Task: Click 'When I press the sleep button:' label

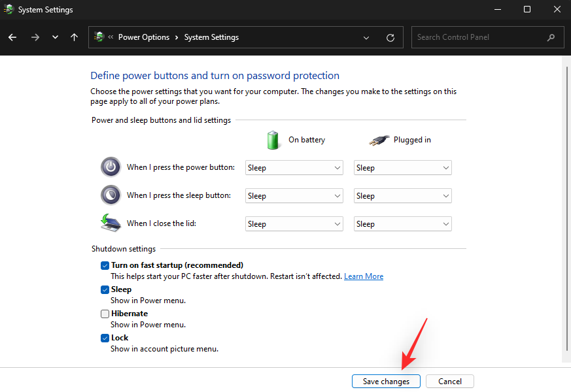Action: click(x=179, y=195)
